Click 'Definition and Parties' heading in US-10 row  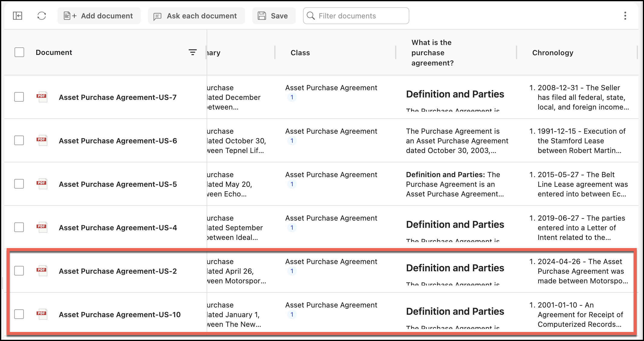455,311
